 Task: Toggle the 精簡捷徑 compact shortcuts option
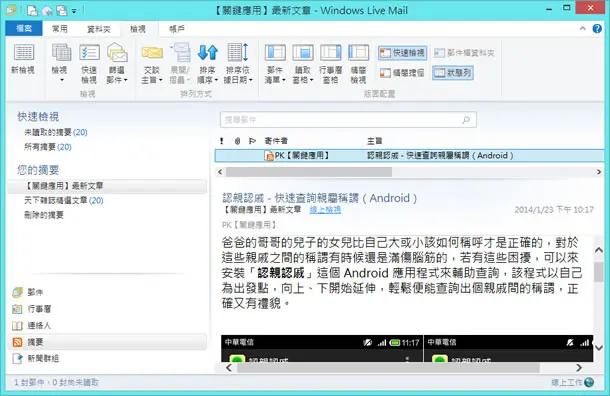[402, 73]
